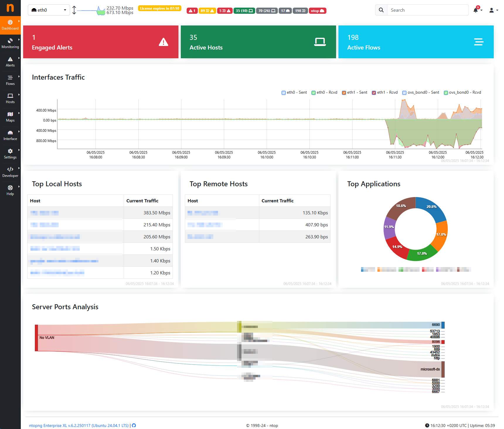Click the Engaged Alerts red card
Screen dimensions: 504x429
click(x=101, y=42)
